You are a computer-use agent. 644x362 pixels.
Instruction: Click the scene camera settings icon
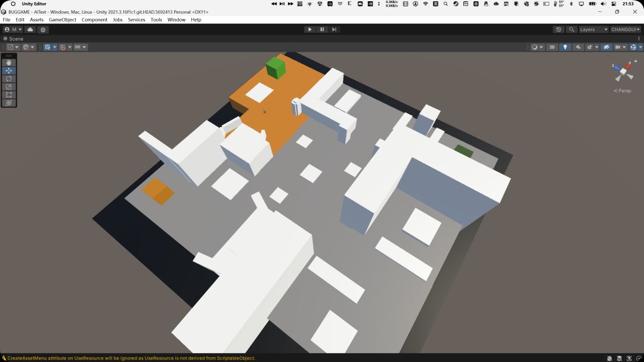click(x=618, y=47)
